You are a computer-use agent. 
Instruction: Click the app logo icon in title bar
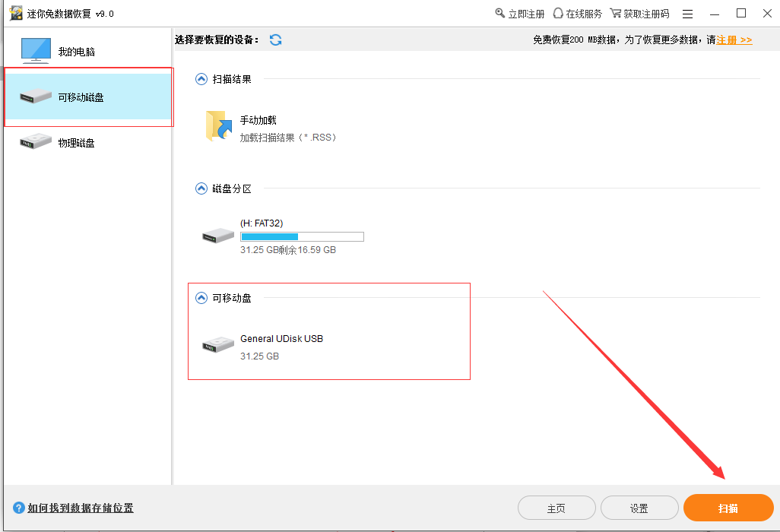pos(17,13)
